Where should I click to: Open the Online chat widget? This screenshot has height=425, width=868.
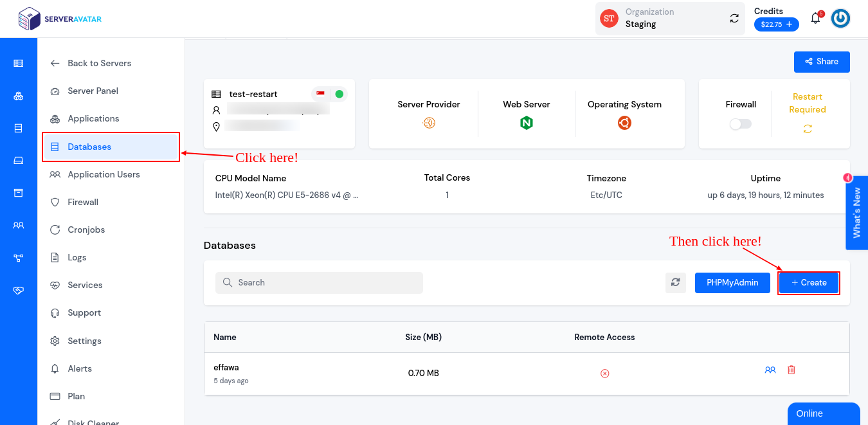pos(824,413)
